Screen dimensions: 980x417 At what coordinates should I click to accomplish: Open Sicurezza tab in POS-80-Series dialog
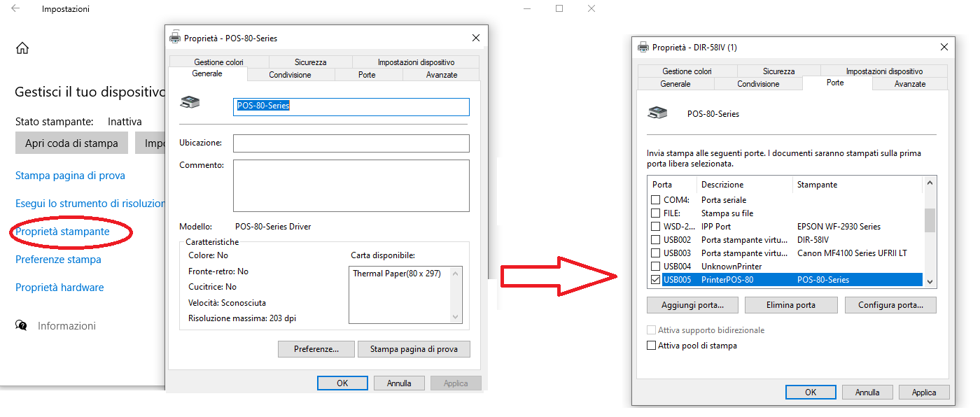[x=311, y=62]
